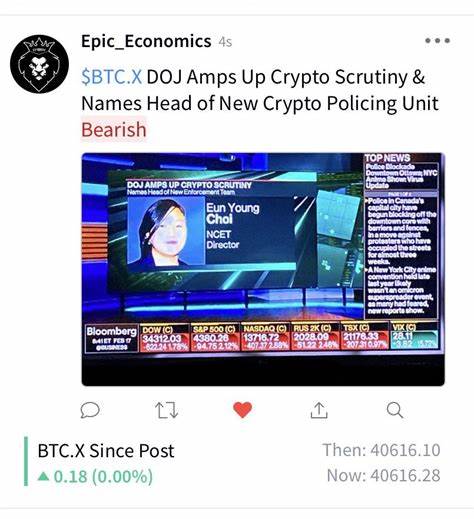Tap the comment reply bubble icon
Viewport: 474px width, 519px height.
point(90,410)
